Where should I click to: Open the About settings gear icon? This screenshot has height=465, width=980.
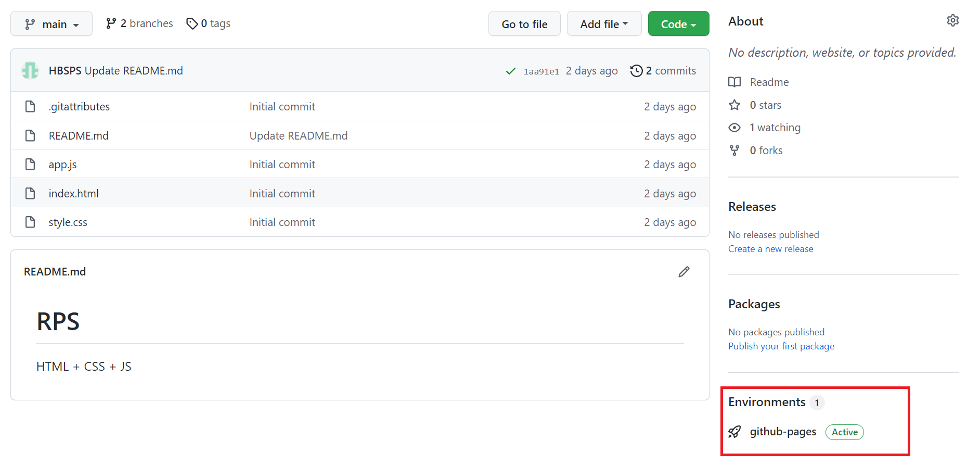(952, 21)
